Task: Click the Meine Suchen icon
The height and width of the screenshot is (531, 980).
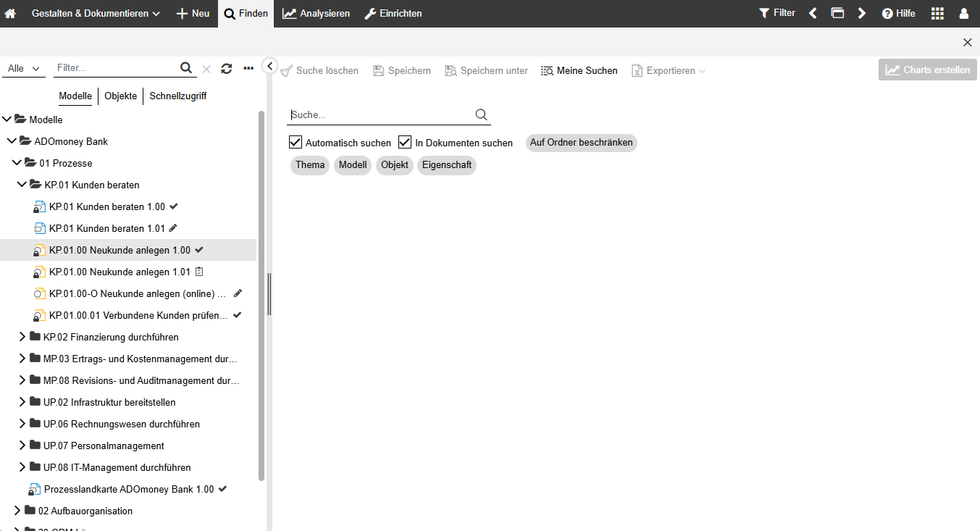Action: click(x=545, y=70)
